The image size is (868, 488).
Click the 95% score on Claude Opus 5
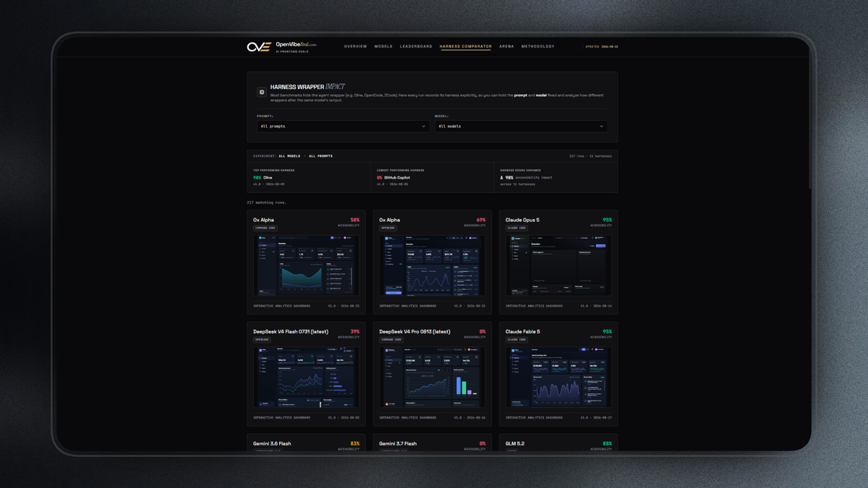pyautogui.click(x=607, y=220)
